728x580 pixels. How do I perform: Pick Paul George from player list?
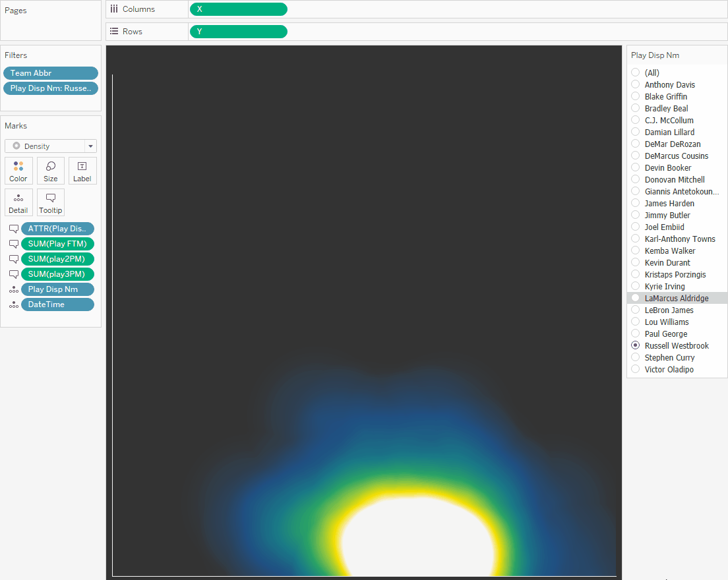666,333
